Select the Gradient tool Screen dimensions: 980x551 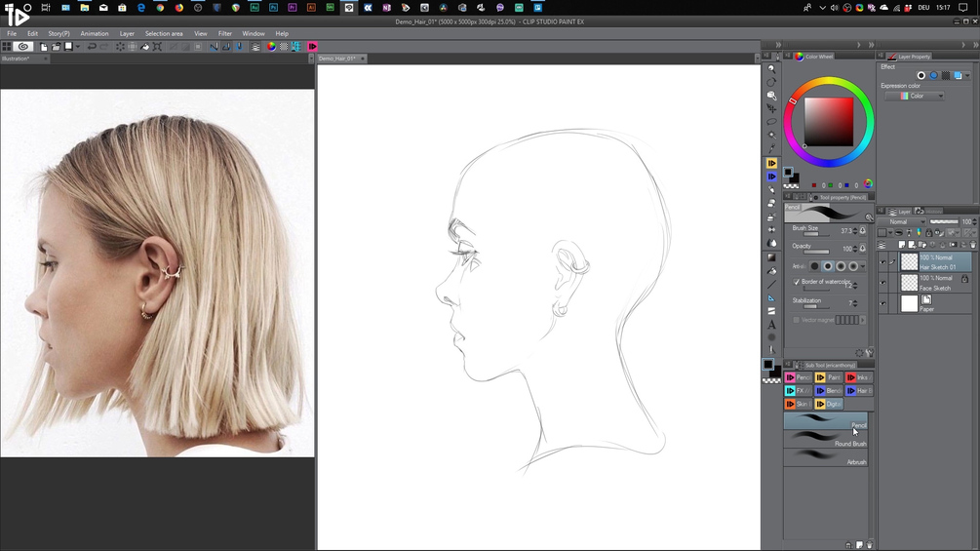[772, 257]
